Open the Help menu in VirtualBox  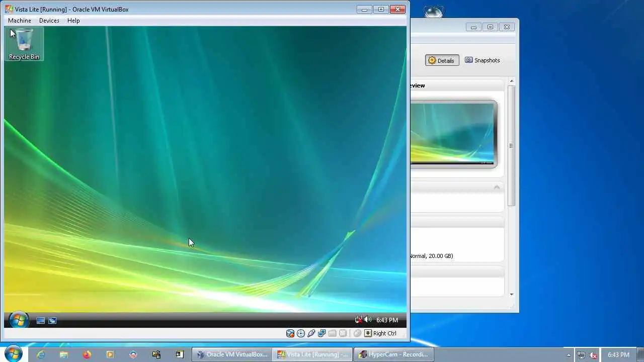[x=73, y=21]
